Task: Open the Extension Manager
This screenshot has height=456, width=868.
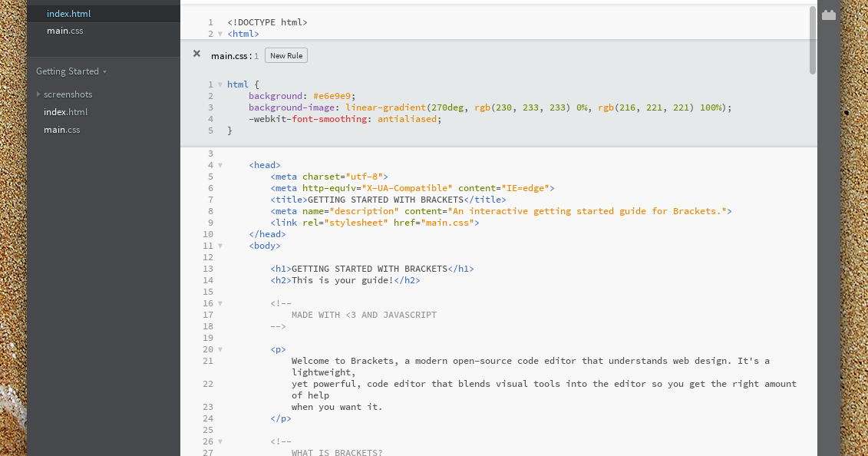Action: click(x=828, y=14)
